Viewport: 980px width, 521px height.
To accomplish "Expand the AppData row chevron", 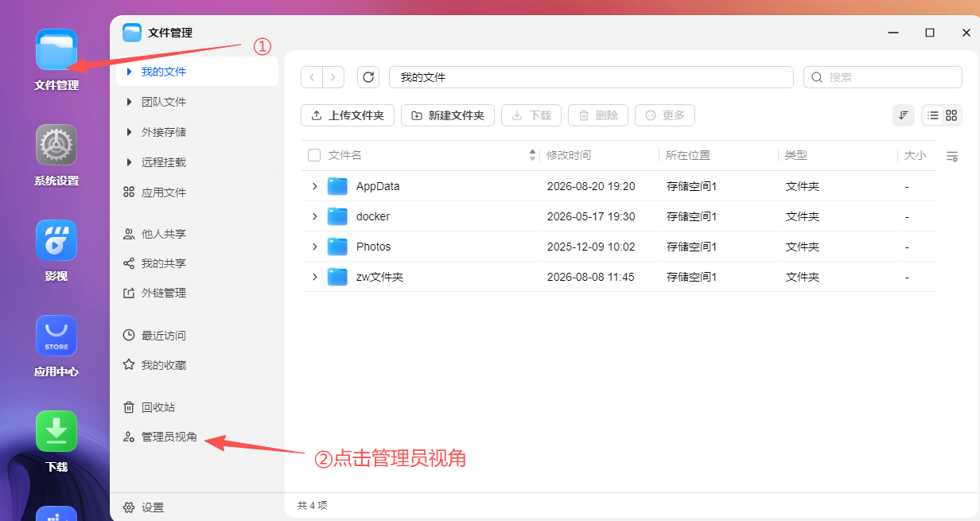I will 314,186.
